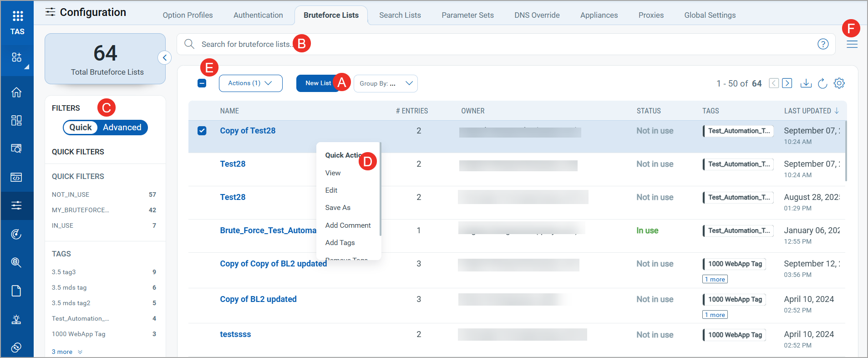Switch to the Search Lists tab

pyautogui.click(x=400, y=15)
